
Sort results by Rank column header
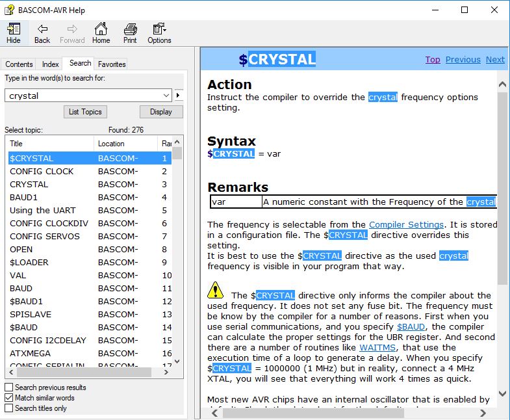[x=165, y=144]
